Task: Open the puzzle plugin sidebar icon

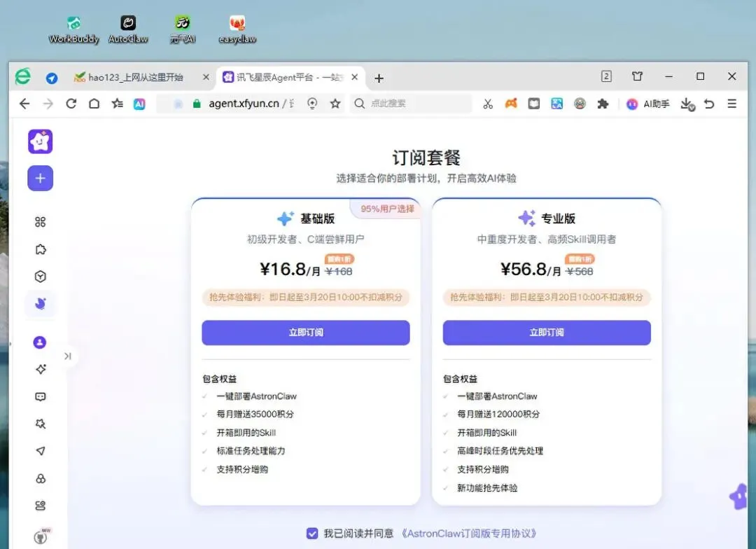Action: pos(41,249)
